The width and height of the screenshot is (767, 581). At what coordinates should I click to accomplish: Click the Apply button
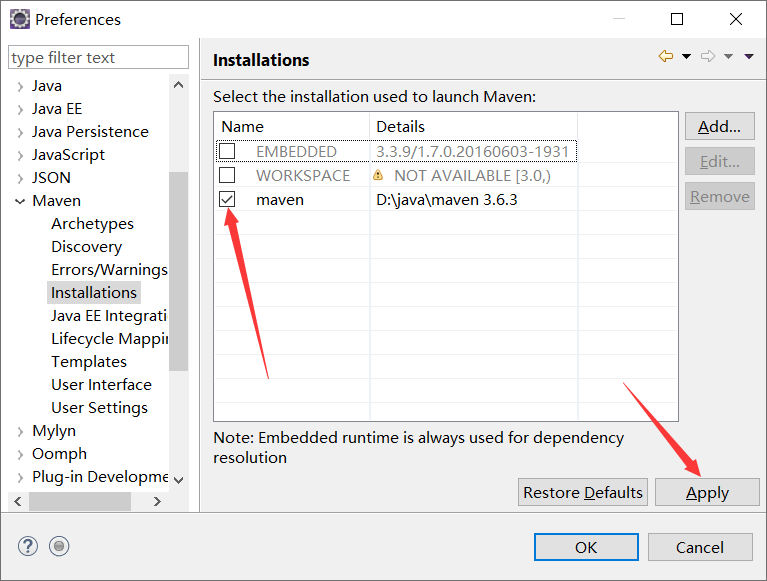(x=707, y=492)
